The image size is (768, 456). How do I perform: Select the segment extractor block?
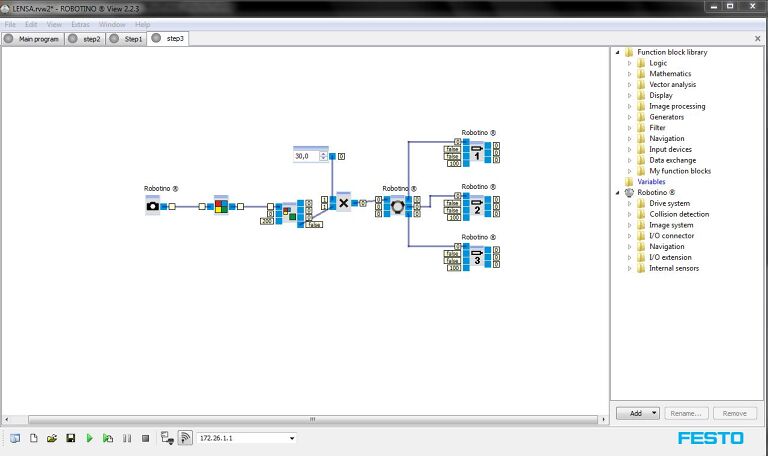tap(289, 213)
